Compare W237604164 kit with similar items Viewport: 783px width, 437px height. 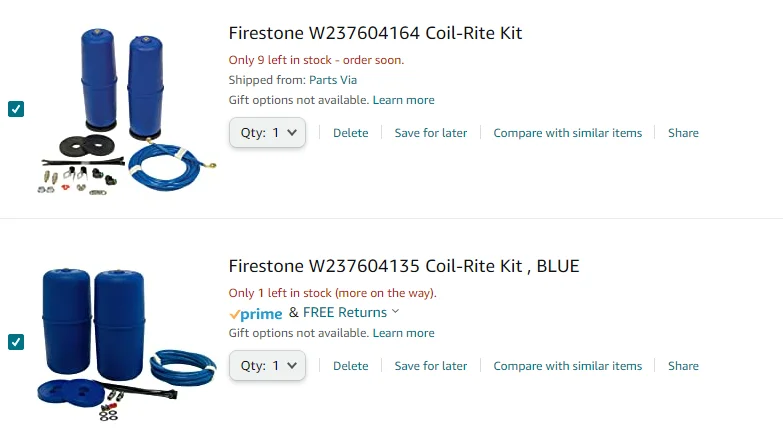coord(568,133)
